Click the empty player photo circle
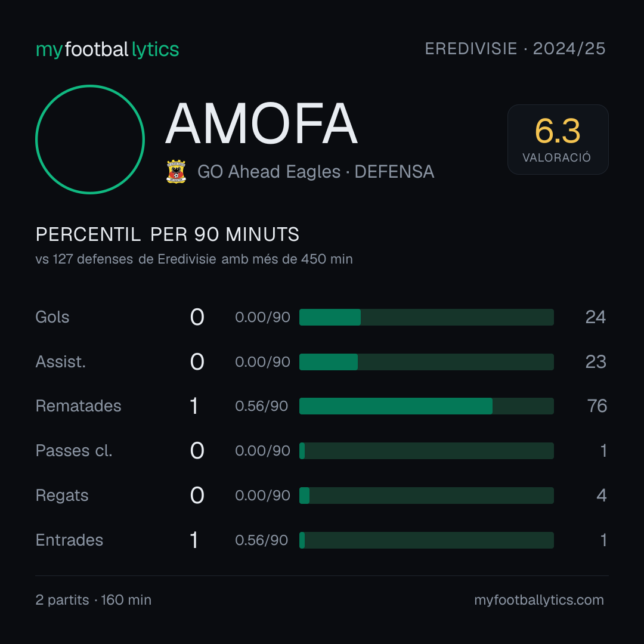Viewport: 644px width, 644px height. coord(90,139)
